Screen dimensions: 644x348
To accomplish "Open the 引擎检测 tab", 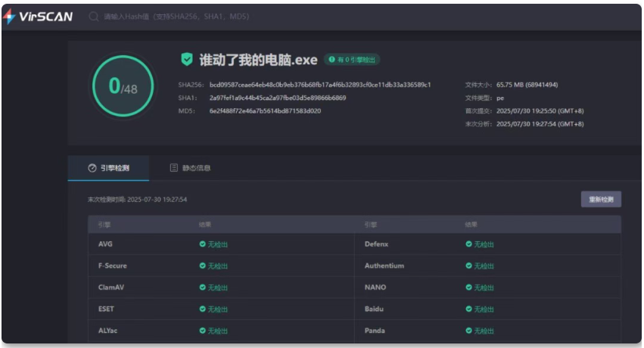I will click(x=108, y=168).
